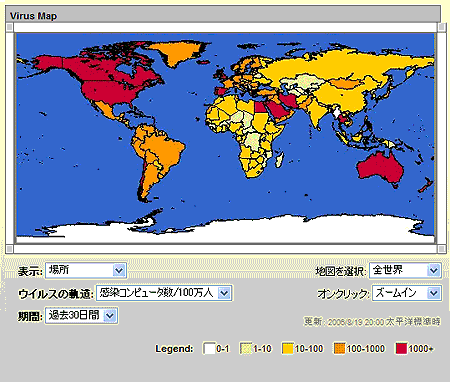The image size is (450, 382).
Task: Open the オンクリック dropdown showing ズームイン
Action: 407,293
